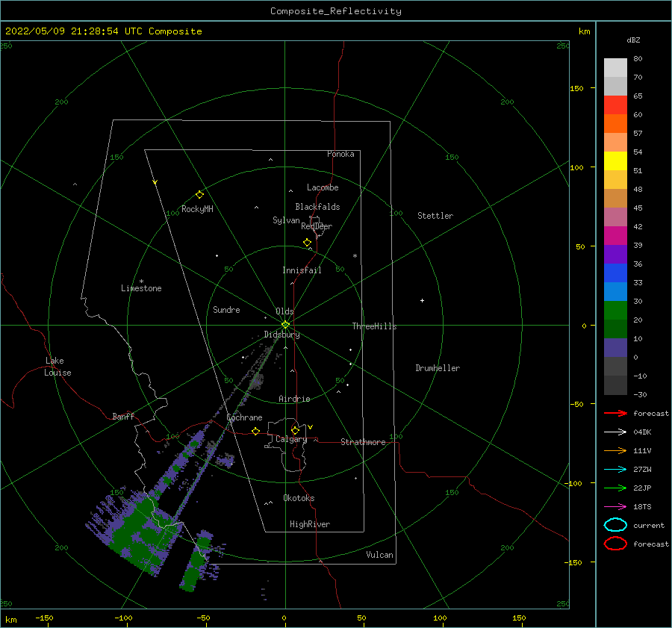Viewport: 672px width, 628px height.
Task: Click the Sundre label
Action: point(226,309)
